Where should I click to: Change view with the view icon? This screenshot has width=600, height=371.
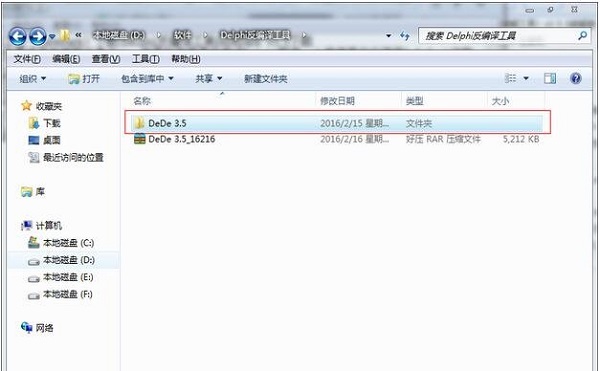coord(510,78)
